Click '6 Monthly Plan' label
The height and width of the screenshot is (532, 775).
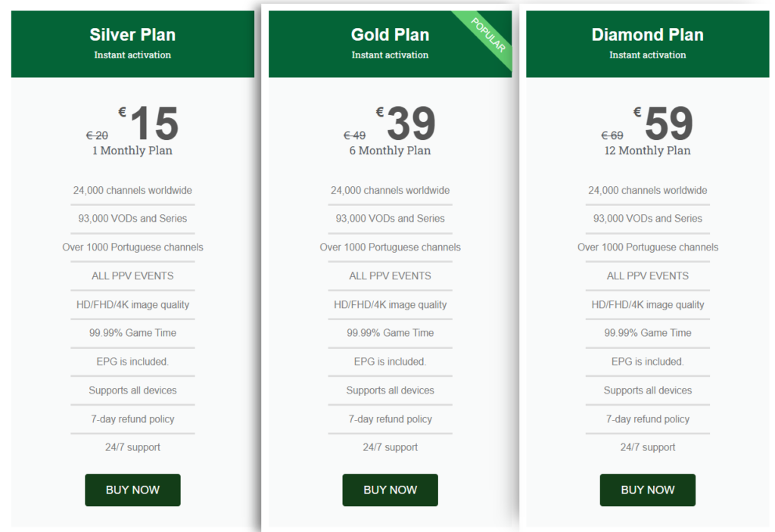coord(390,151)
